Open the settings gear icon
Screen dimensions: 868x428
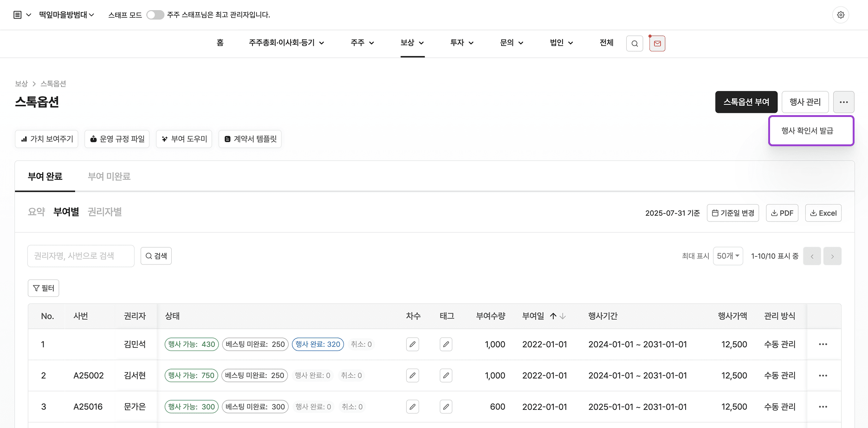[841, 14]
